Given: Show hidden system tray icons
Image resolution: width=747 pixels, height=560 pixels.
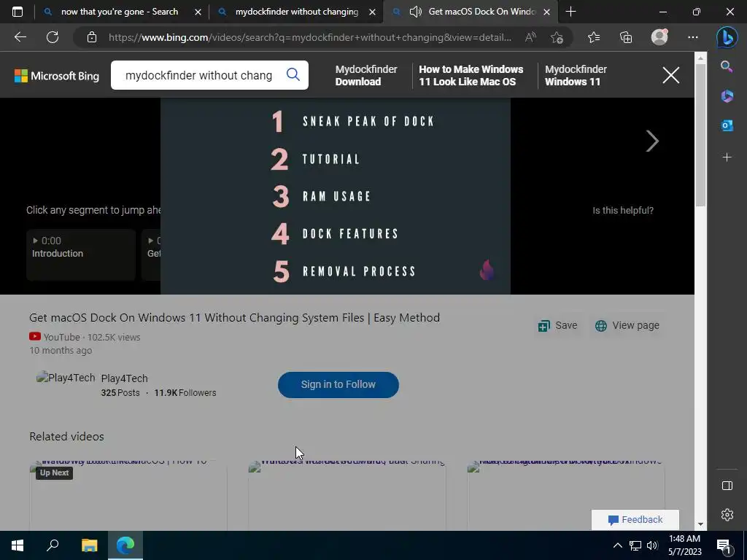Looking at the screenshot, I should click(617, 545).
